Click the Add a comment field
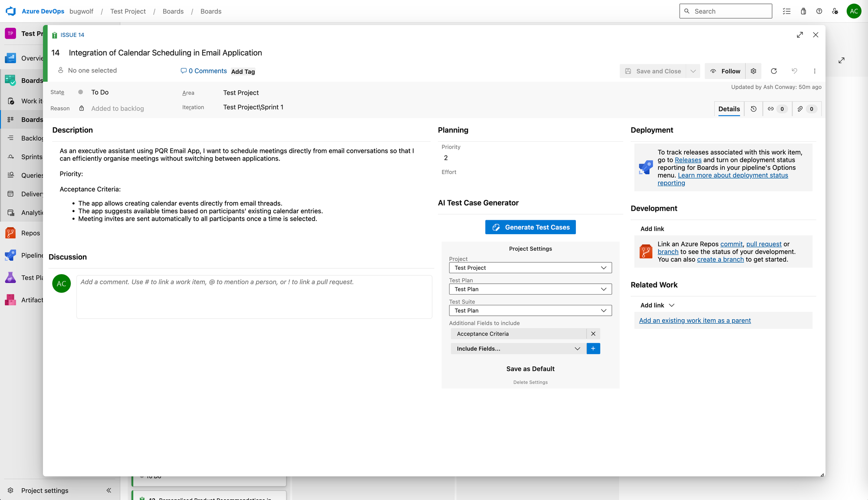Viewport: 868px width, 500px height. coord(254,297)
